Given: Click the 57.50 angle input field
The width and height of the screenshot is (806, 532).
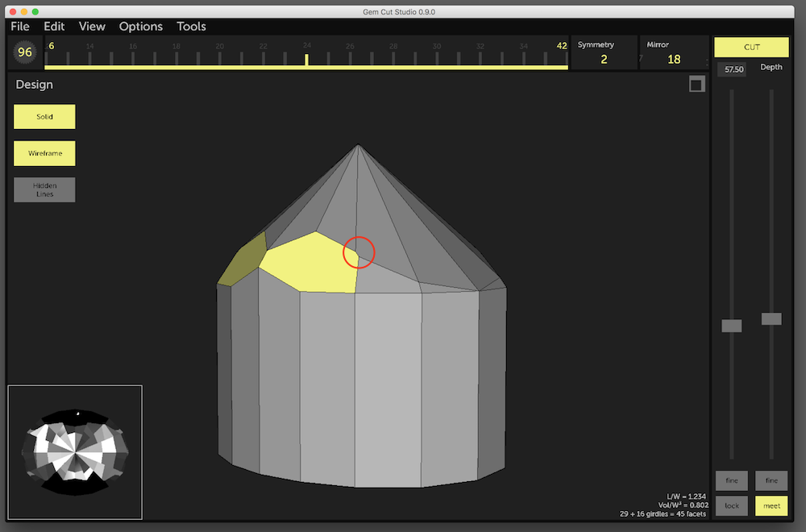Looking at the screenshot, I should (732, 70).
